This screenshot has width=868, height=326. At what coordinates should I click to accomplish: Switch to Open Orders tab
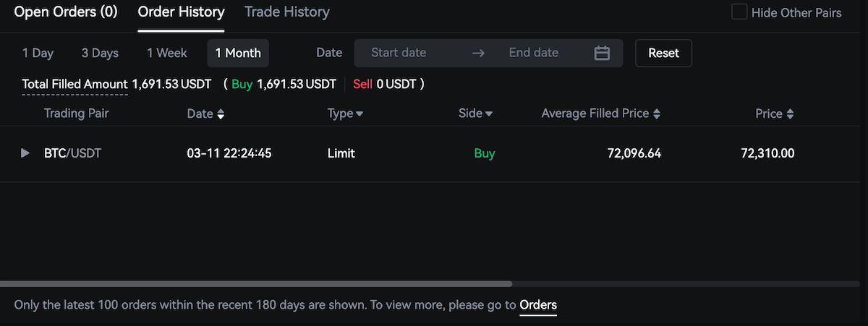(x=66, y=12)
